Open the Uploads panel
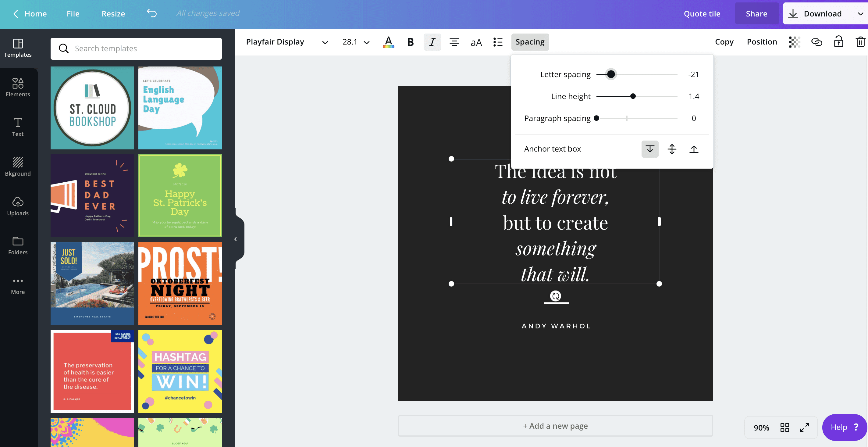 (x=17, y=206)
